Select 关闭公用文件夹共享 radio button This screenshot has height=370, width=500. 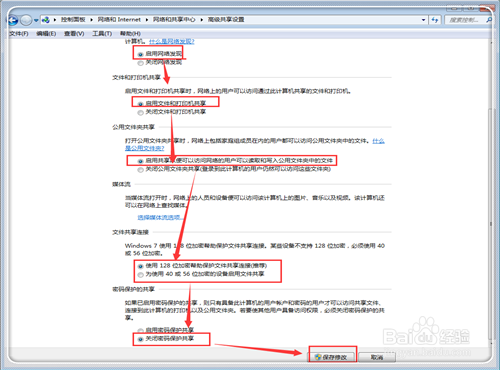141,170
